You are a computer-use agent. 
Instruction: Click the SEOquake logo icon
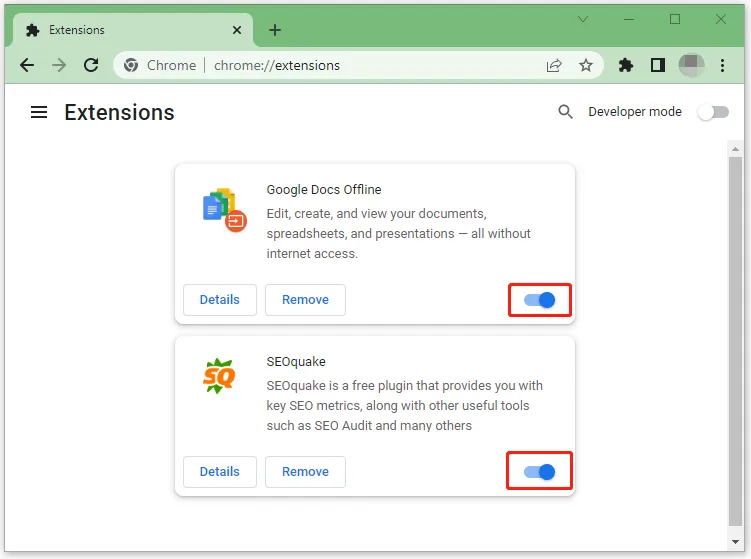tap(219, 376)
